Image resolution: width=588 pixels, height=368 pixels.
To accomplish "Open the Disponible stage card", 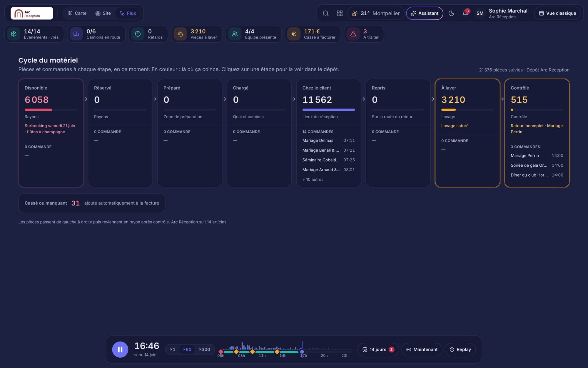I will (51, 133).
